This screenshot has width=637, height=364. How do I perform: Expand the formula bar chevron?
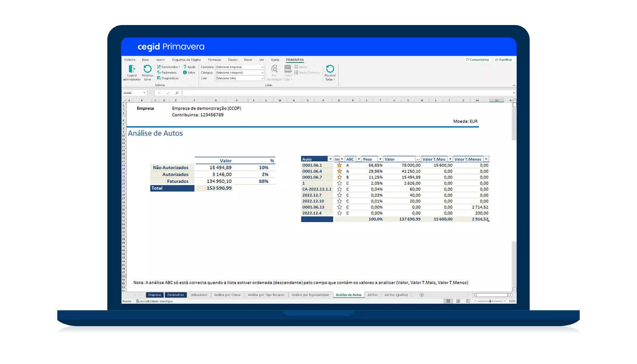click(x=514, y=93)
